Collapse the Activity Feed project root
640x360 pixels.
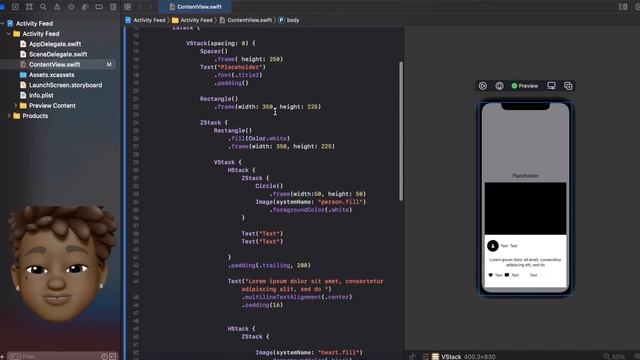[2, 24]
